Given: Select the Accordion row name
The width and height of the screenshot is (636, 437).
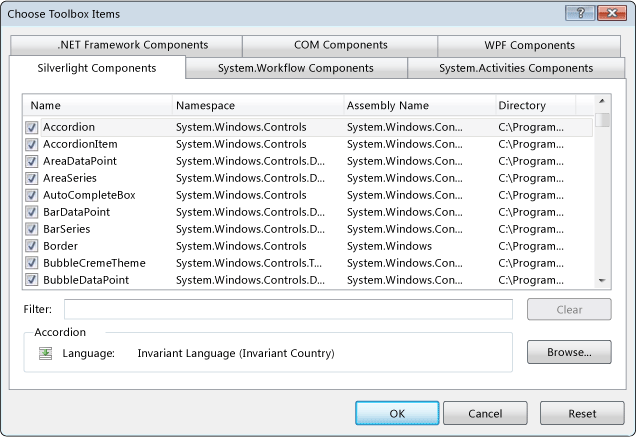Looking at the screenshot, I should pos(69,127).
